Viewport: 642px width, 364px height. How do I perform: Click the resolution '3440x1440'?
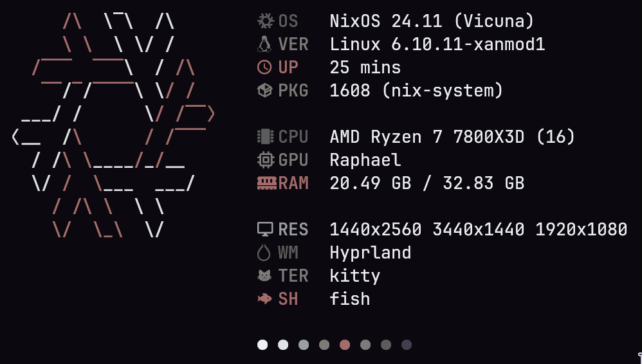pyautogui.click(x=478, y=230)
